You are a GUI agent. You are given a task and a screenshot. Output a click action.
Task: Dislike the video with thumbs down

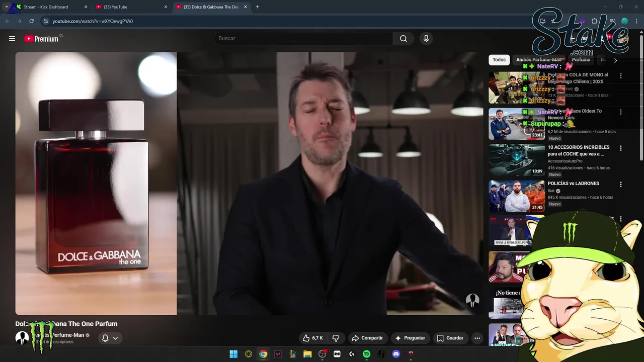tap(336, 338)
